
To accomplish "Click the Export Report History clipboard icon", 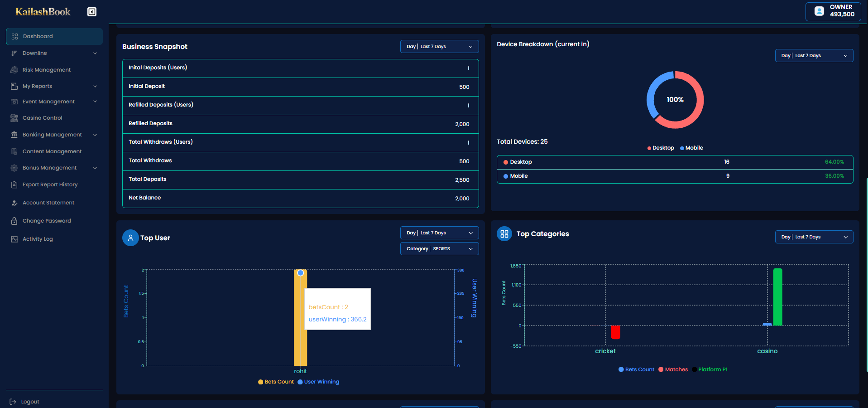I will tap(14, 185).
